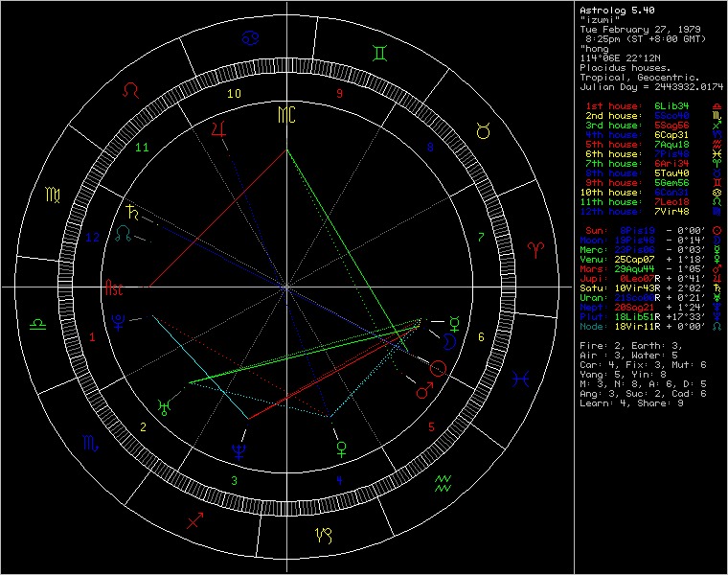Select the '10th house: 6Can31' row
The width and height of the screenshot is (728, 575).
point(651,193)
